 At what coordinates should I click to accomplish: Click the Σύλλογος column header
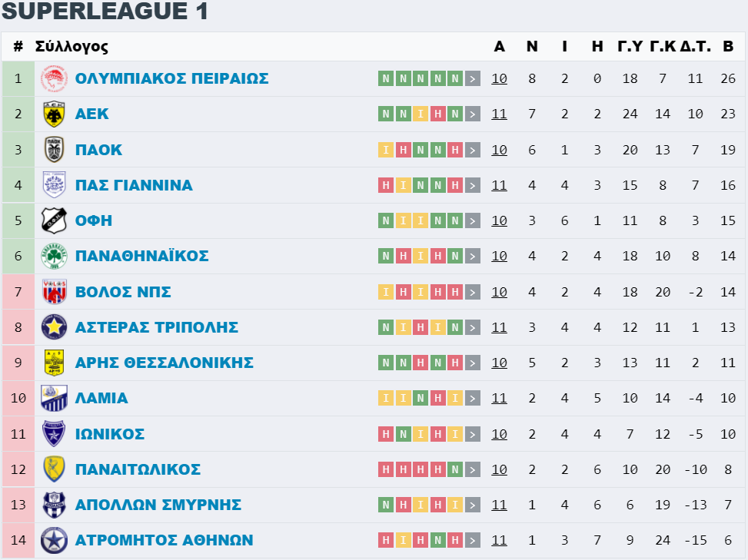71,47
